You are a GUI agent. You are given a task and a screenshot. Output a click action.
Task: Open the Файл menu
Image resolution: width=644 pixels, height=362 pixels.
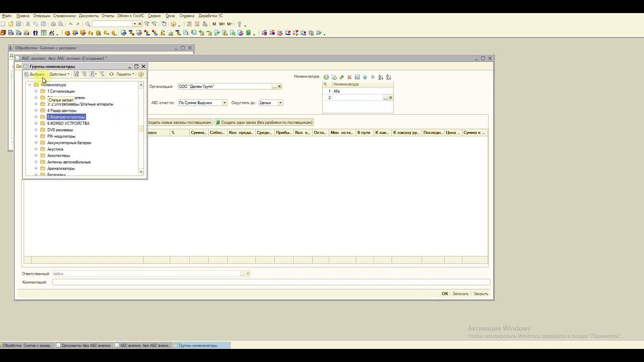click(7, 16)
